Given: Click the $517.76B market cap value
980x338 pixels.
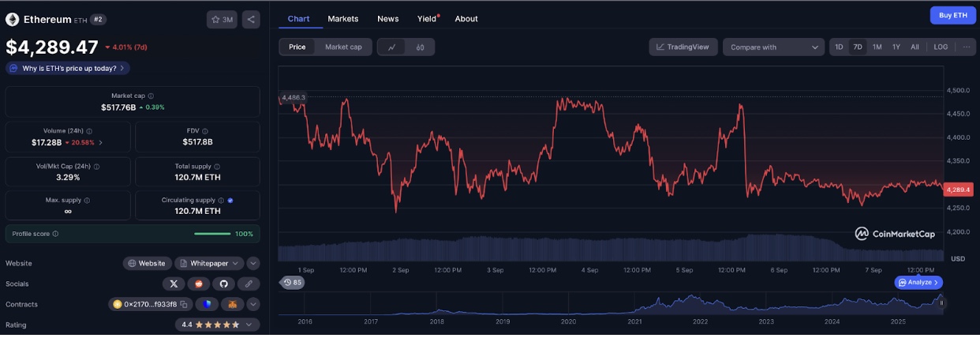Looking at the screenshot, I should (118, 107).
